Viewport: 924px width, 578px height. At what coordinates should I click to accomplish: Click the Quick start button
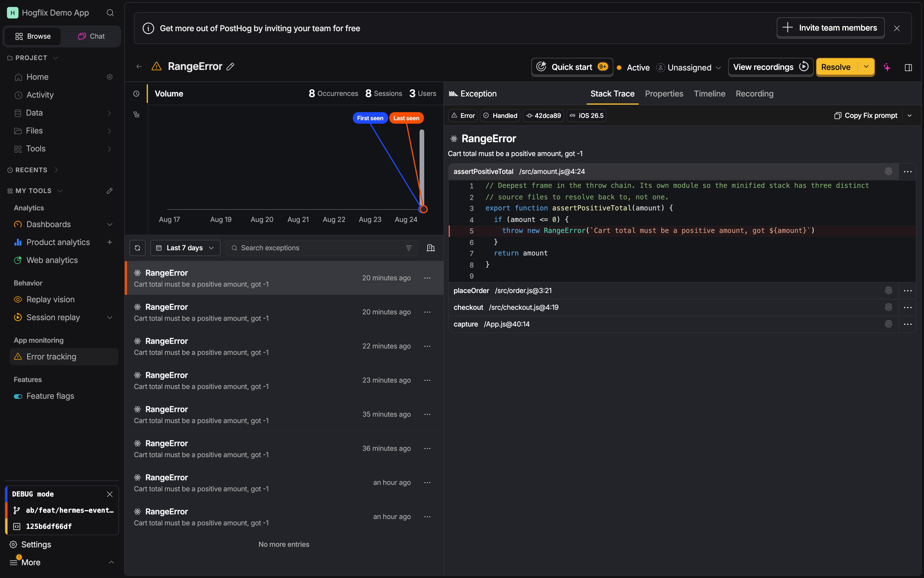point(572,67)
